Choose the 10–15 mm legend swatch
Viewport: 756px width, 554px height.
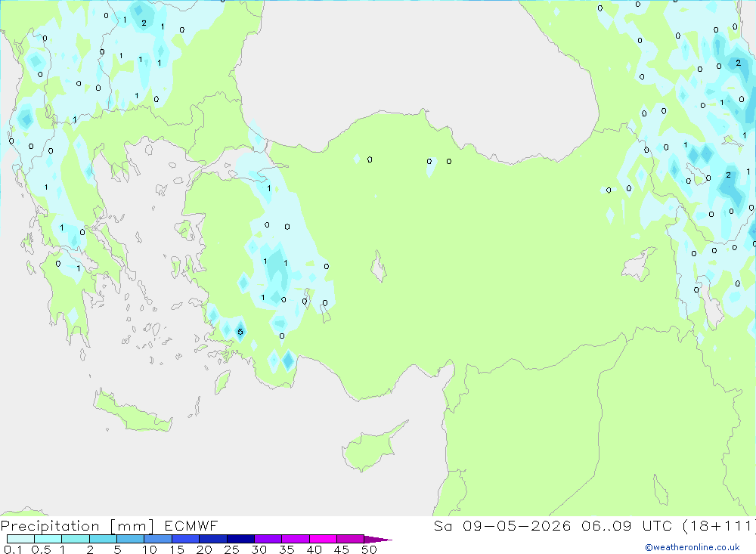tap(158, 539)
